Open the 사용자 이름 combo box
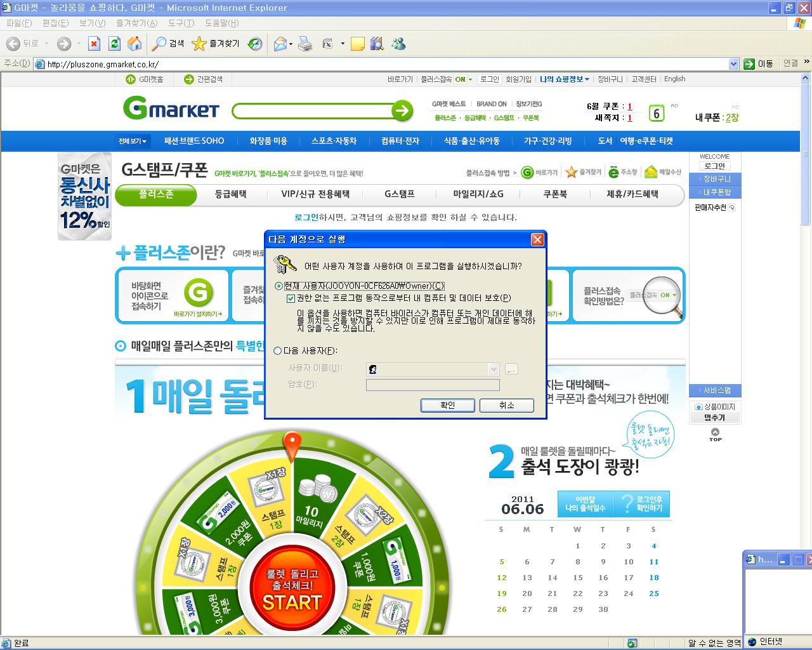Image resolution: width=812 pixels, height=650 pixels. coord(433,369)
